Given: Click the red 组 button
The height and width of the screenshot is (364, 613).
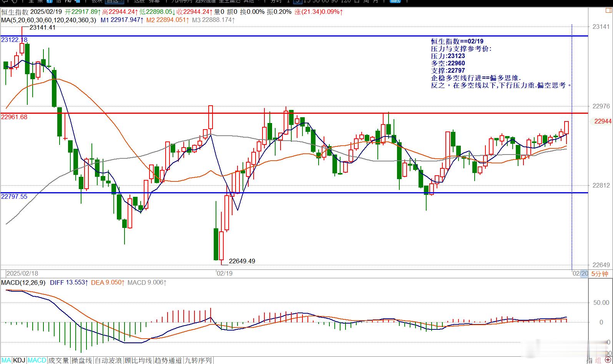Looking at the screenshot, I should (x=598, y=360).
